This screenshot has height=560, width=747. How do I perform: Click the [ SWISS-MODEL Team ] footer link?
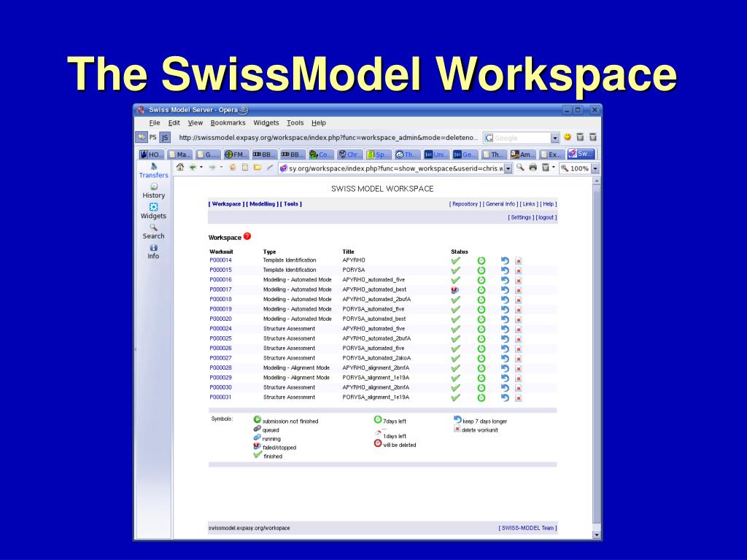pos(527,528)
